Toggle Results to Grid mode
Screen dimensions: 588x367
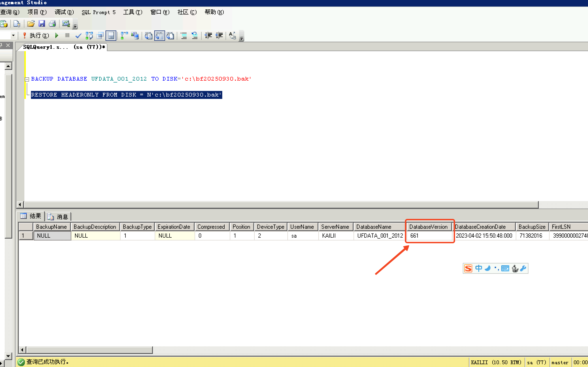159,36
